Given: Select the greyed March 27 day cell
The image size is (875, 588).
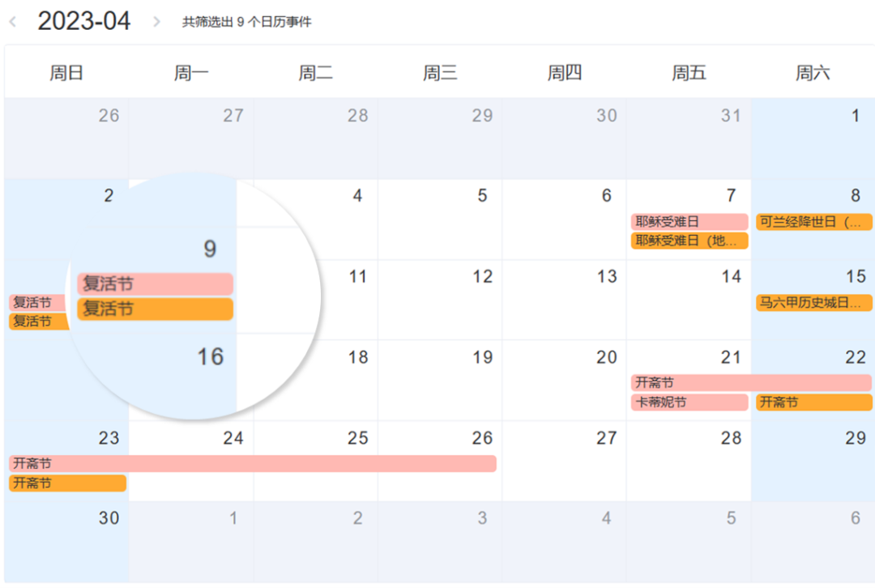Looking at the screenshot, I should 191,138.
